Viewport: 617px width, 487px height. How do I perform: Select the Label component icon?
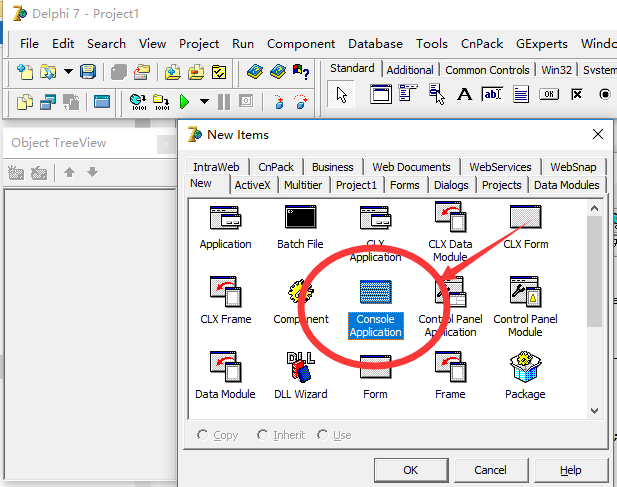point(464,95)
